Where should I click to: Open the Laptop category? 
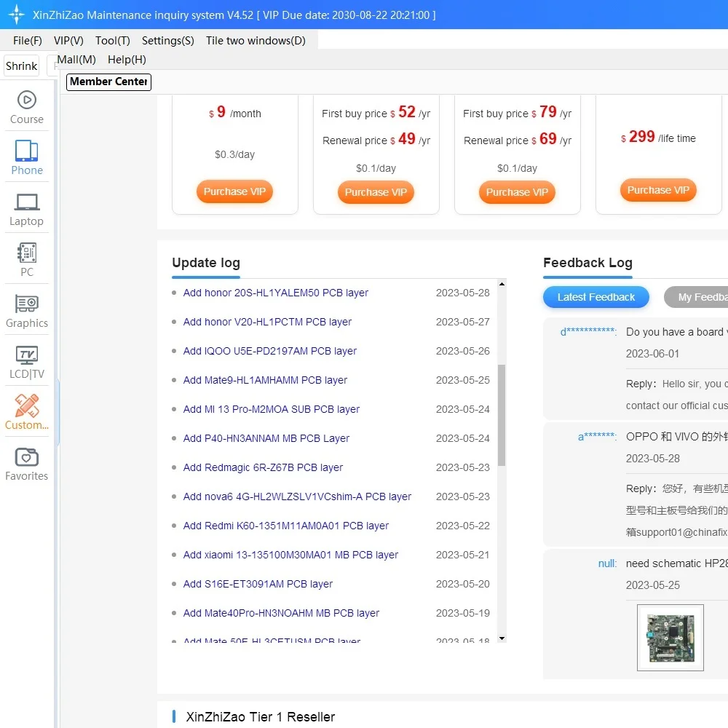coord(26,209)
